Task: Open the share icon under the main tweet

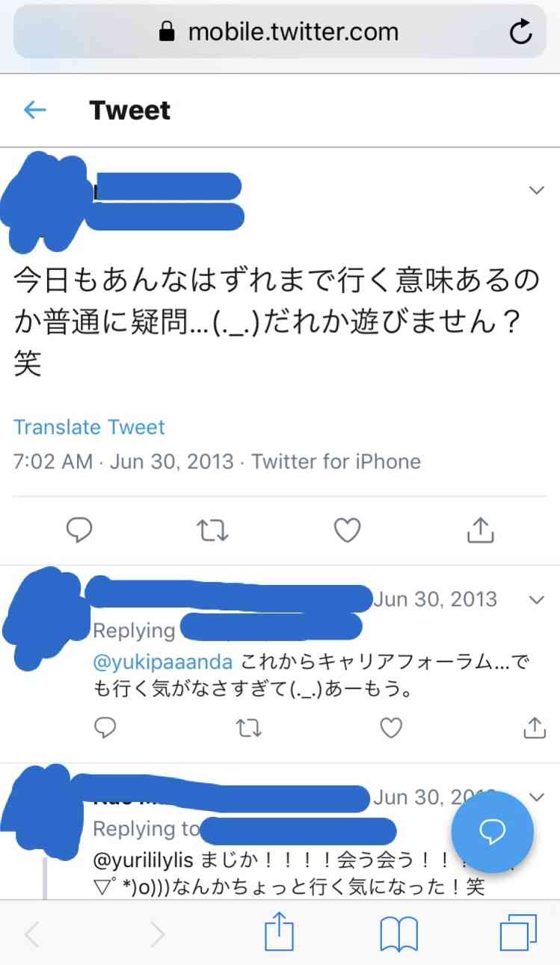Action: pyautogui.click(x=481, y=530)
